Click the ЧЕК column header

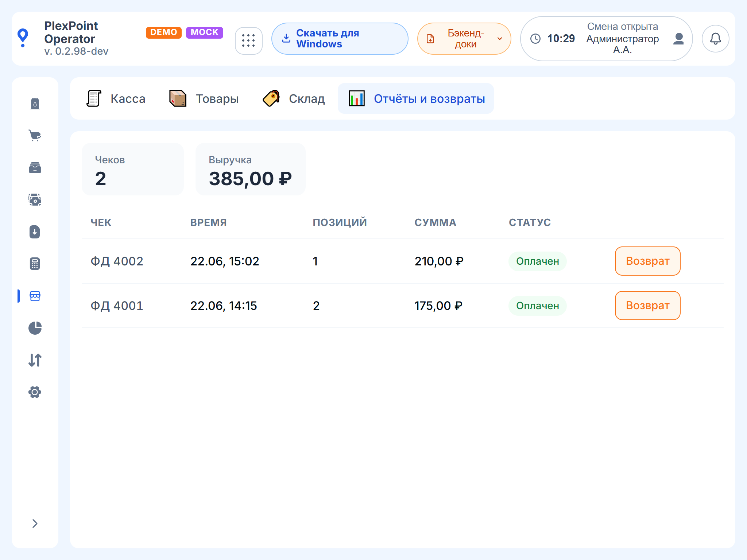pos(101,222)
